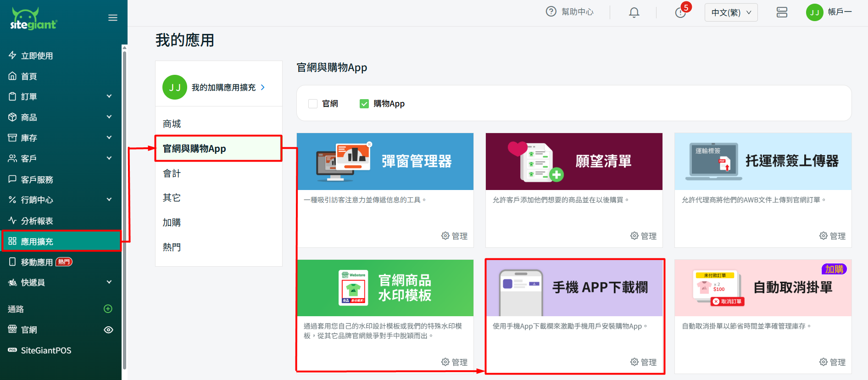This screenshot has width=868, height=380.
Task: Click the JJ account avatar in header
Action: pos(814,12)
